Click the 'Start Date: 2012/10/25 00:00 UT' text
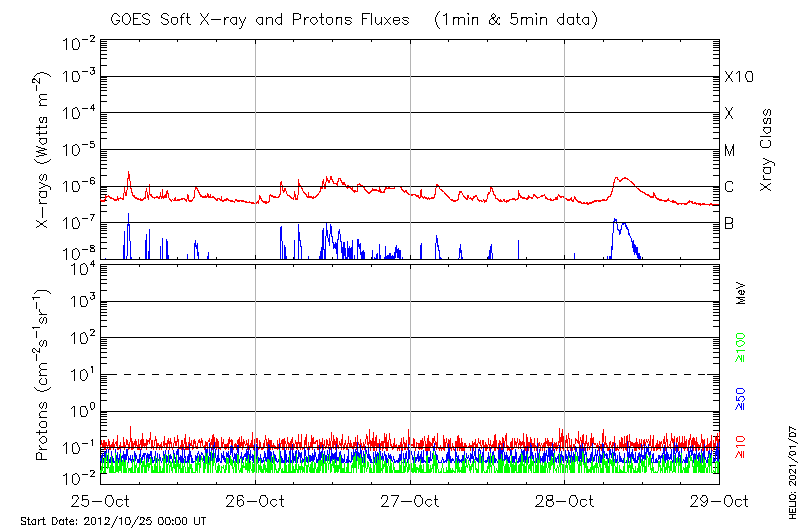 point(113,521)
